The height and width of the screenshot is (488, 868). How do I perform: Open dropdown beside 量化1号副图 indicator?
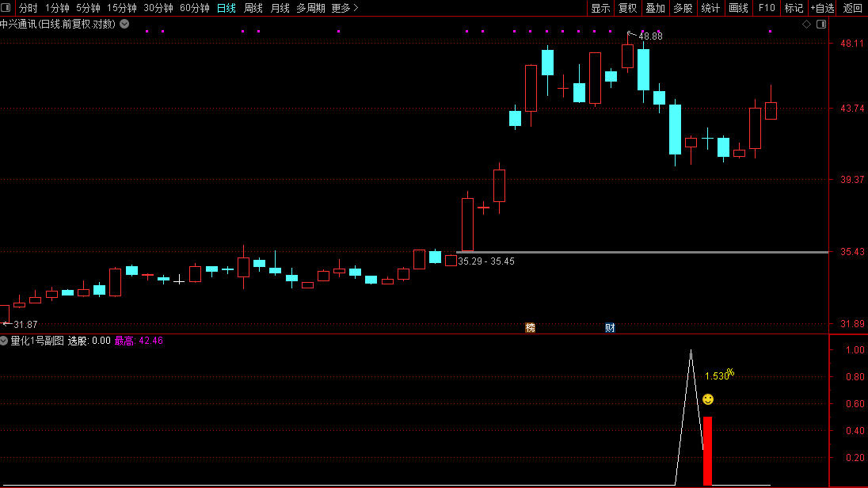point(4,341)
